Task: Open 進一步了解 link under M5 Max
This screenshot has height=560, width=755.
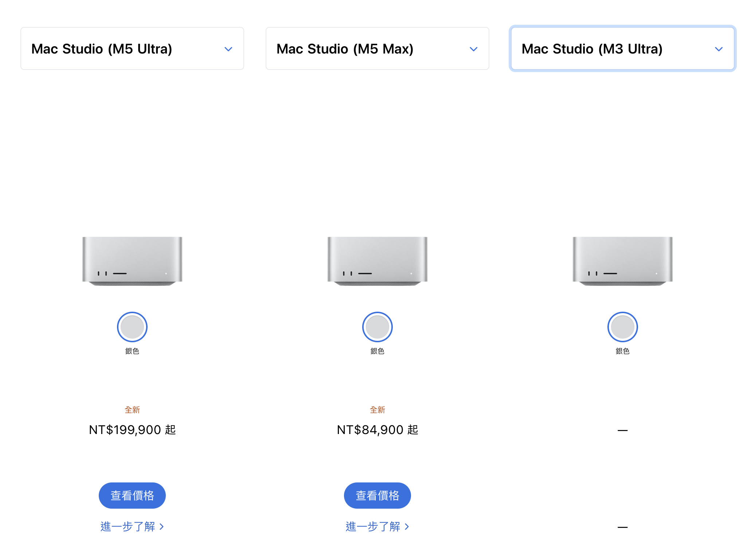Action: tap(377, 527)
